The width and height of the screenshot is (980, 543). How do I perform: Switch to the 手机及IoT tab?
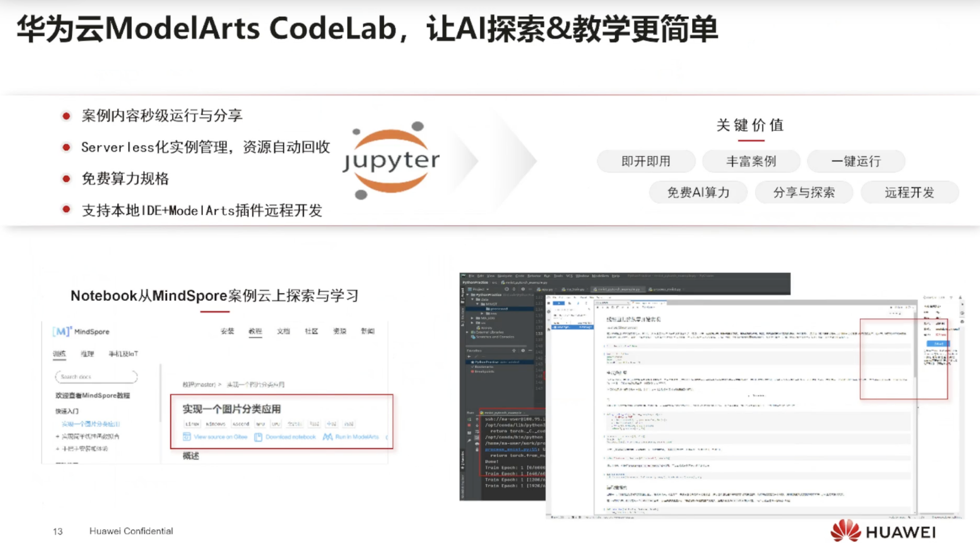click(x=123, y=354)
